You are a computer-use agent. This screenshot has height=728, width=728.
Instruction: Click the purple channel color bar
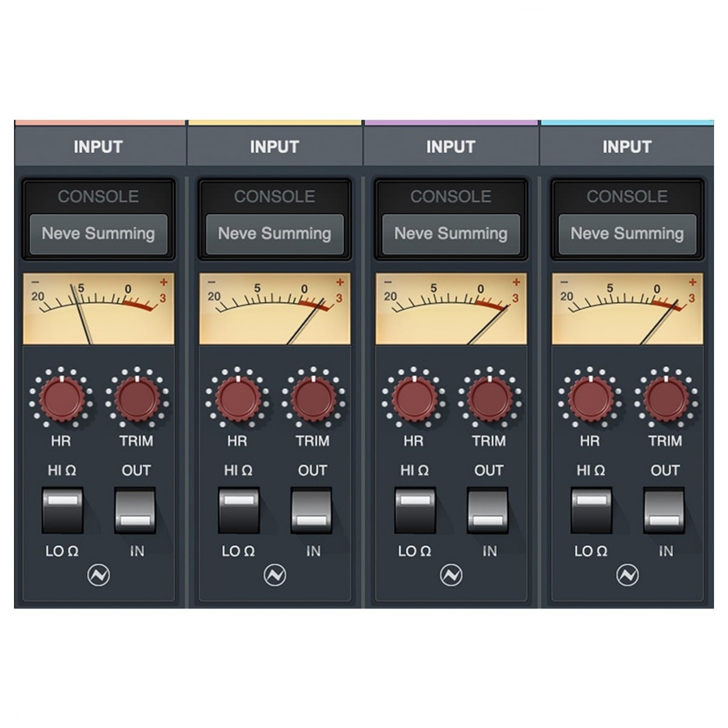point(451,123)
